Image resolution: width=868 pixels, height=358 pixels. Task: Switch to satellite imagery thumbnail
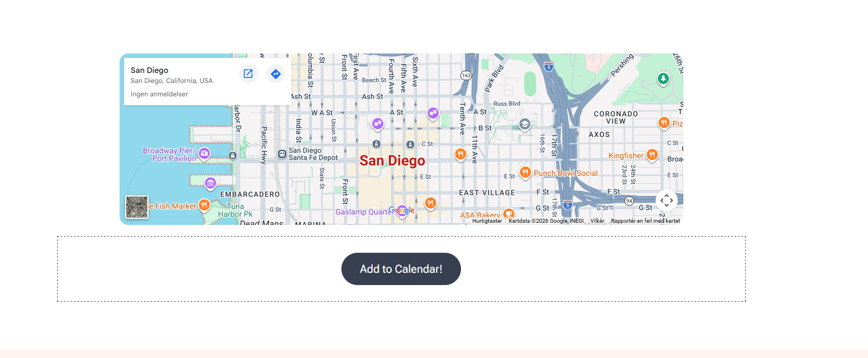137,207
